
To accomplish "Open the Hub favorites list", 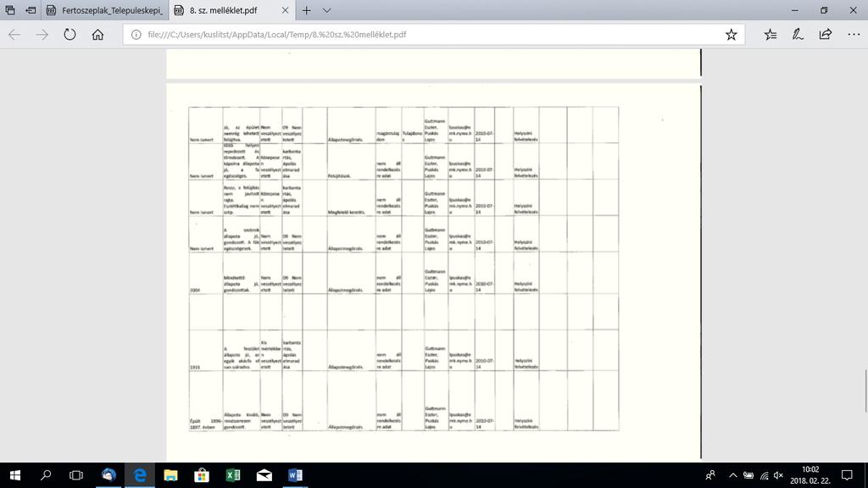I will (770, 34).
